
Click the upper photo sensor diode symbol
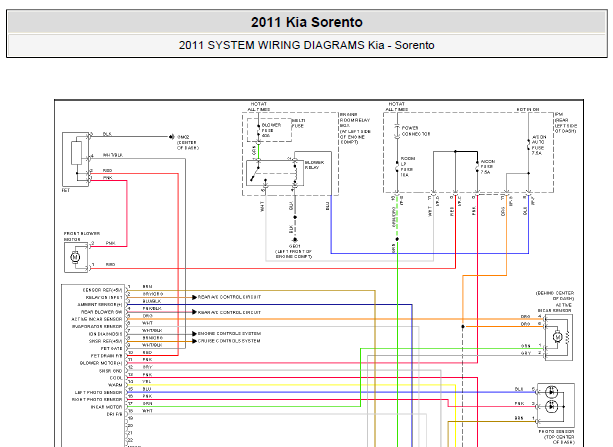[x=552, y=391]
